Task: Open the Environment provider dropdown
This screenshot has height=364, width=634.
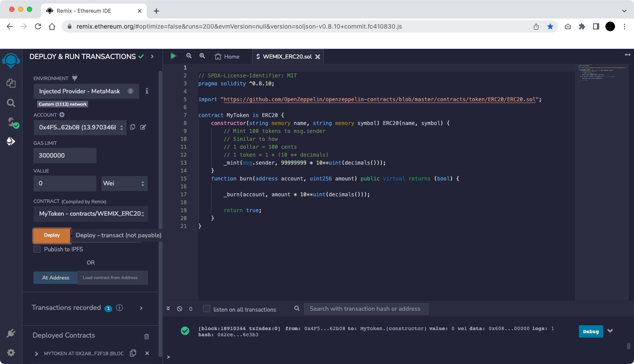Action: pos(86,91)
